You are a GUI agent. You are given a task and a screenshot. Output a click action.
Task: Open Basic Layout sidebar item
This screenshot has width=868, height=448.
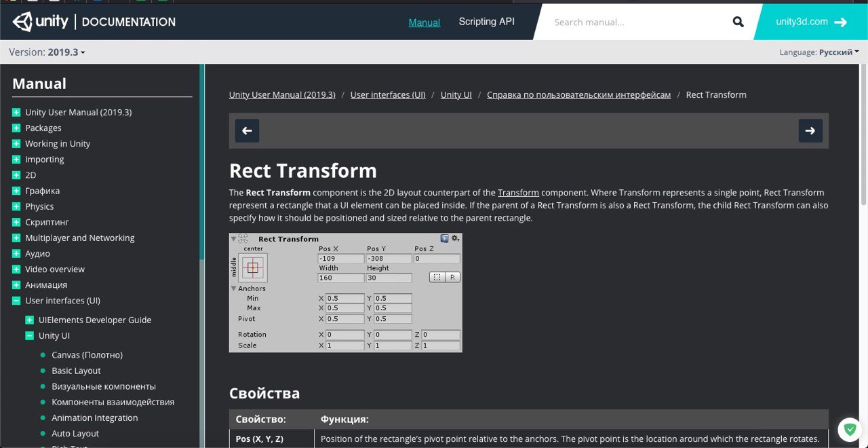pos(76,371)
